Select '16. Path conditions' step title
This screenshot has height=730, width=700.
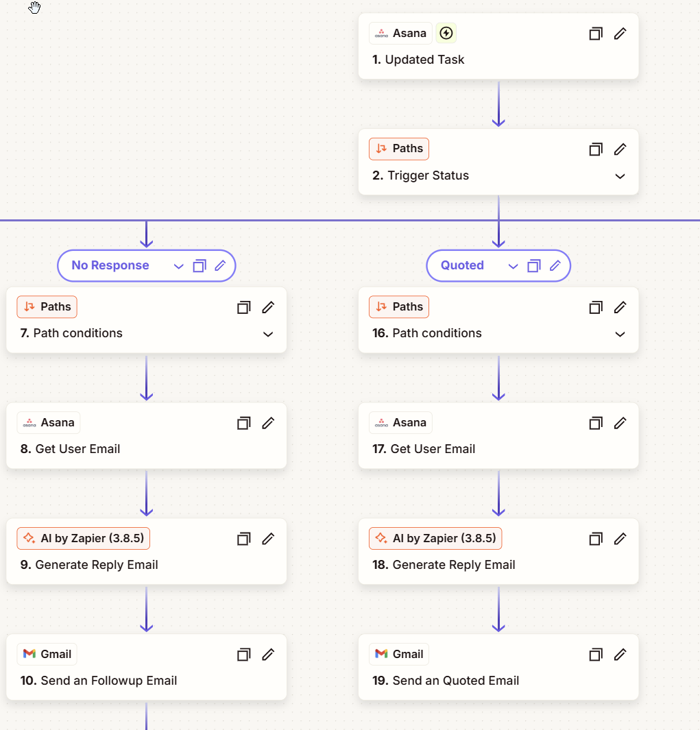[x=427, y=333]
